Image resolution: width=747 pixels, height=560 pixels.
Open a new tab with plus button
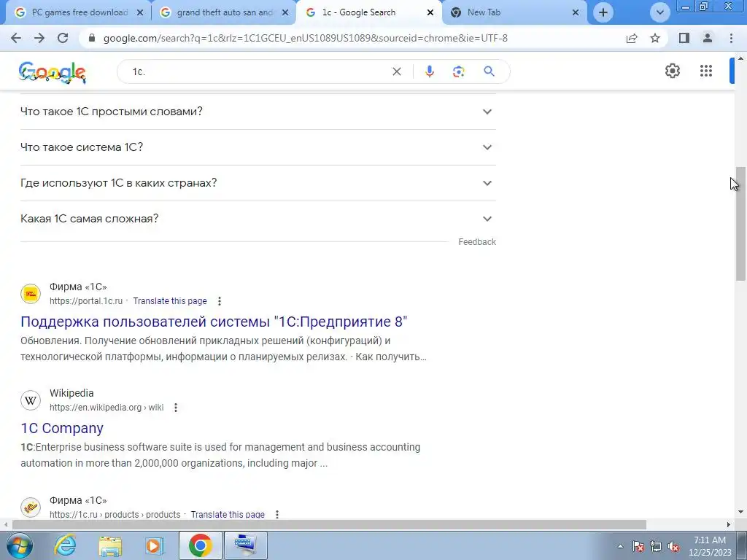603,12
